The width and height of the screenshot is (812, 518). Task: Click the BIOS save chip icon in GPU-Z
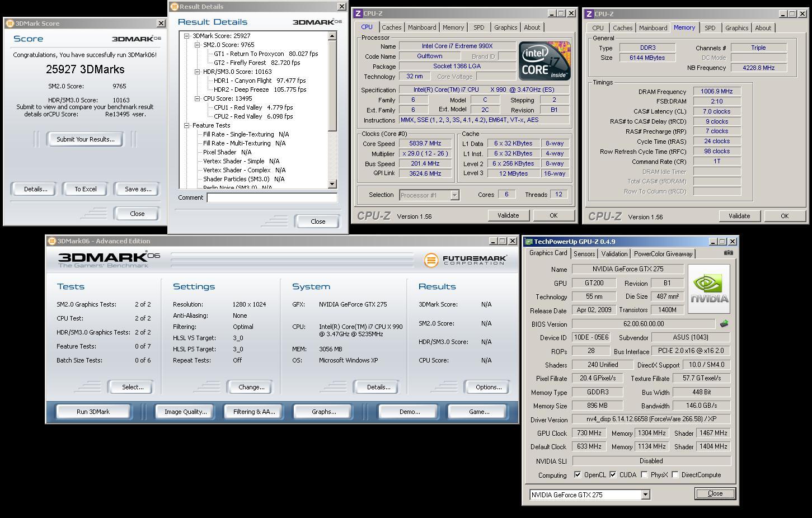724,324
